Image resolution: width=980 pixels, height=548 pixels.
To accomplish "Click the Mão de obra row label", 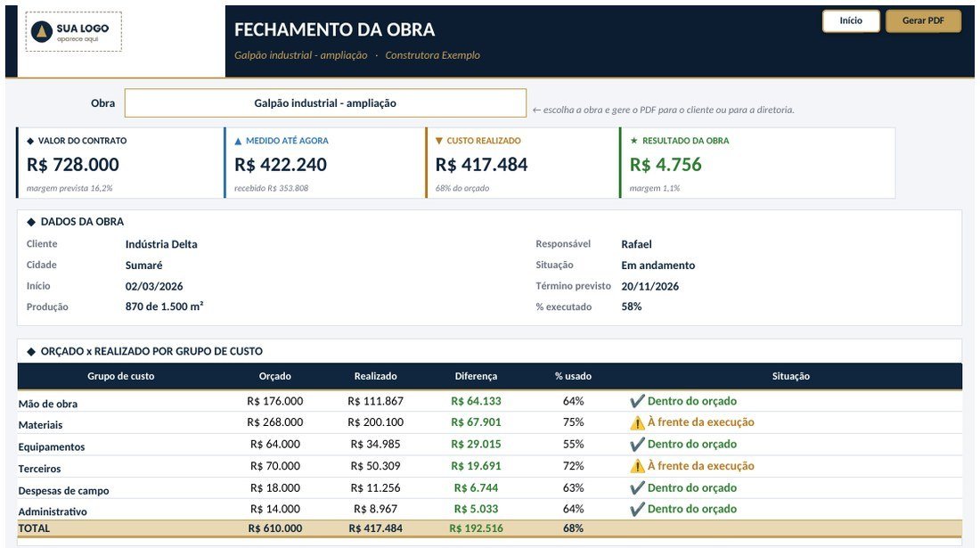I will click(48, 405).
